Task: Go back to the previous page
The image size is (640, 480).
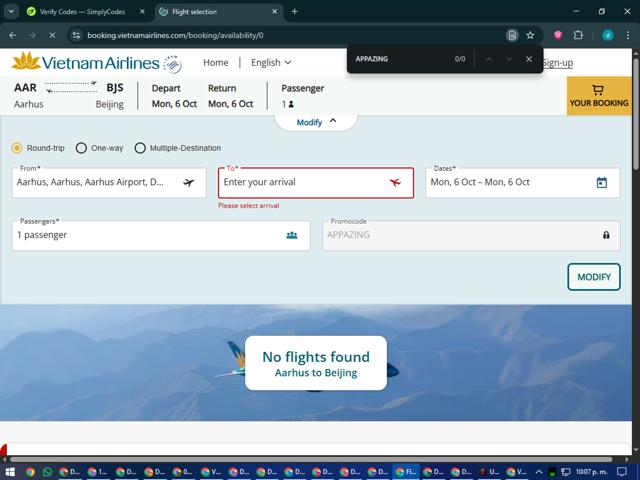Action: click(13, 36)
